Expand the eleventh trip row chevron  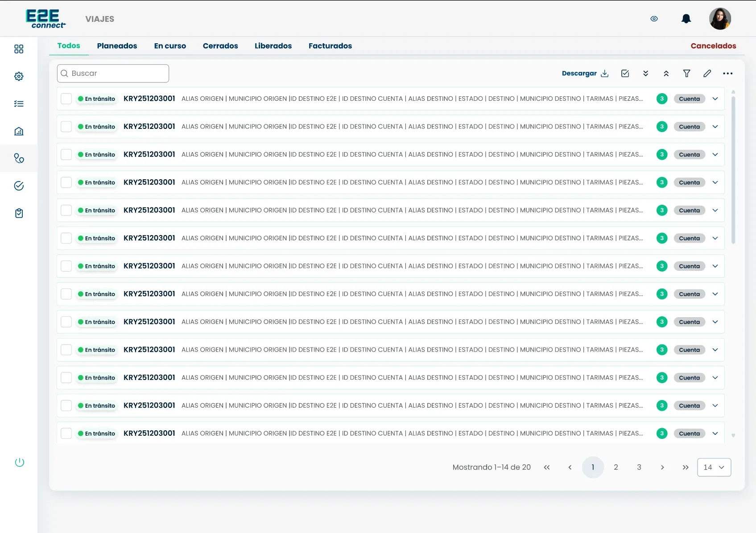tap(715, 378)
